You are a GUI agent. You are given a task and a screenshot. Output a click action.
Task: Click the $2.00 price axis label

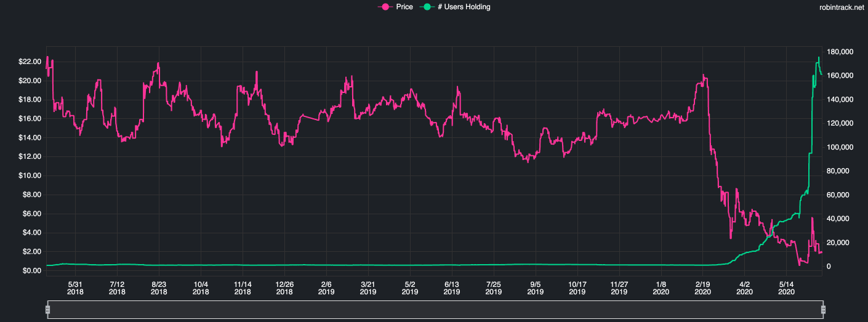[x=31, y=252]
